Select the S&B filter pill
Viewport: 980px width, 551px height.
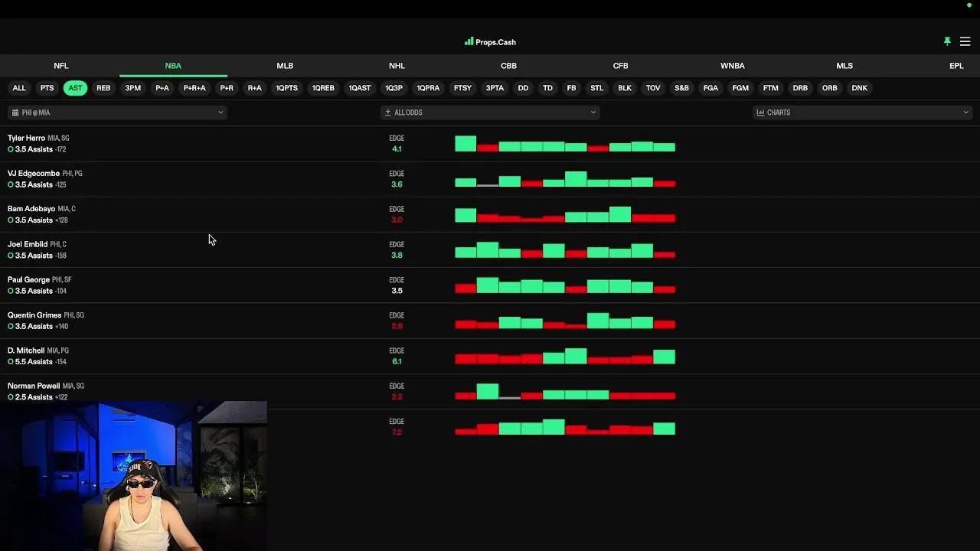[x=681, y=88]
